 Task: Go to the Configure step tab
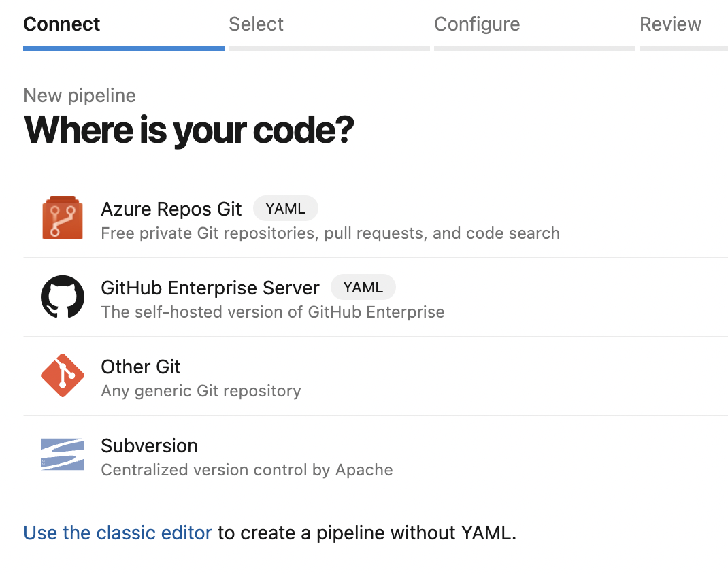(x=476, y=24)
